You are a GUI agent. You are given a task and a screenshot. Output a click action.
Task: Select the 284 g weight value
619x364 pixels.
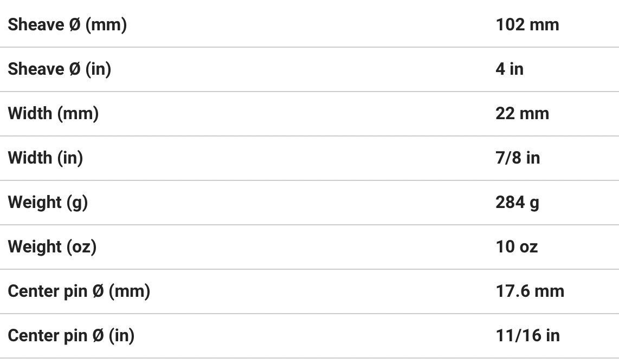[x=517, y=203]
